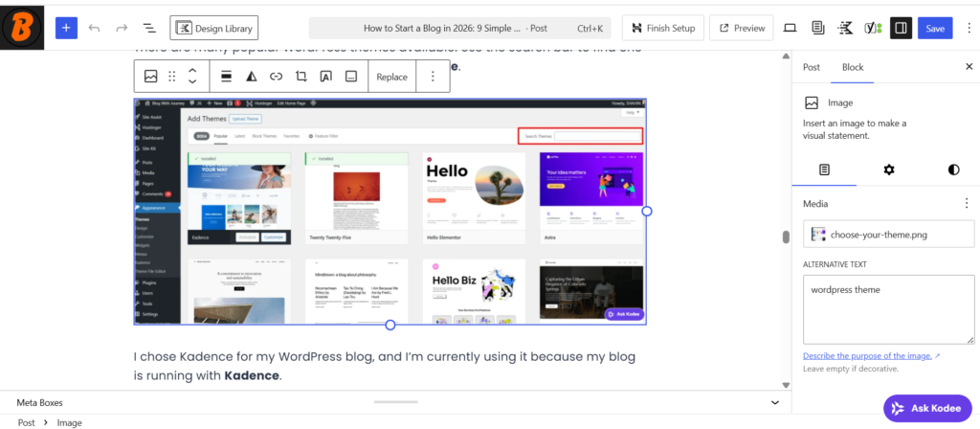Click the bottom image resize handle
The width and height of the screenshot is (980, 429).
click(390, 325)
